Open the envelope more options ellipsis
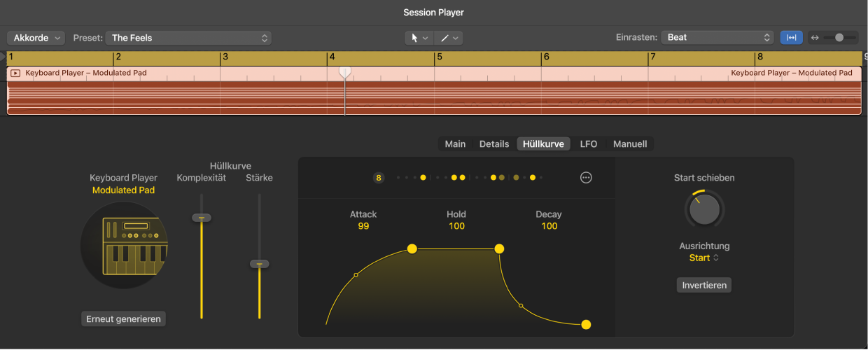This screenshot has height=350, width=868. (x=587, y=178)
